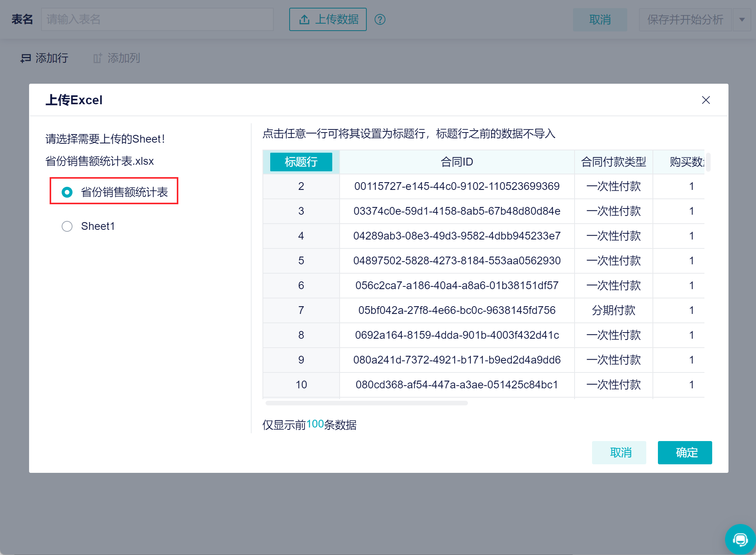Select the 省份销售额统计表 sheet radio
Image resolution: width=756 pixels, height=555 pixels.
coord(67,192)
